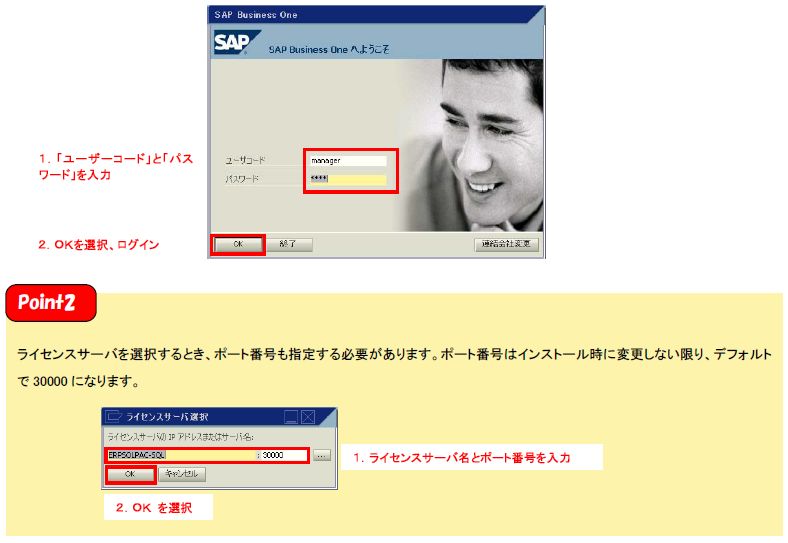
Task: Click the ユーザコード label text
Action: (245, 161)
